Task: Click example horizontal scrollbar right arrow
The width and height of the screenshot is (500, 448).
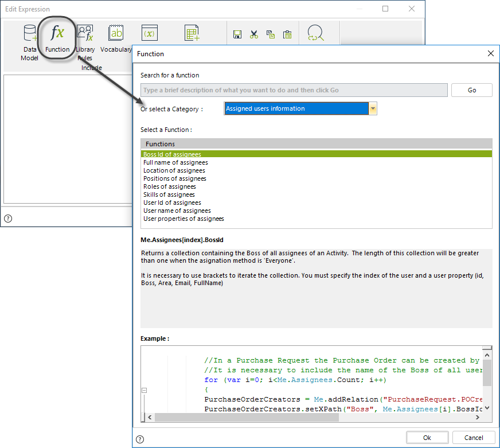Action: (x=478, y=418)
